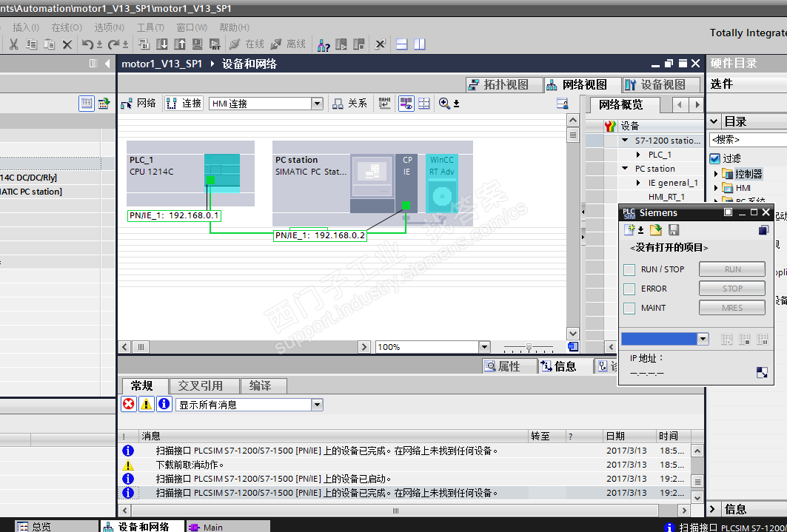Click the Paste clipboard icon
The image size is (787, 532).
(x=49, y=44)
